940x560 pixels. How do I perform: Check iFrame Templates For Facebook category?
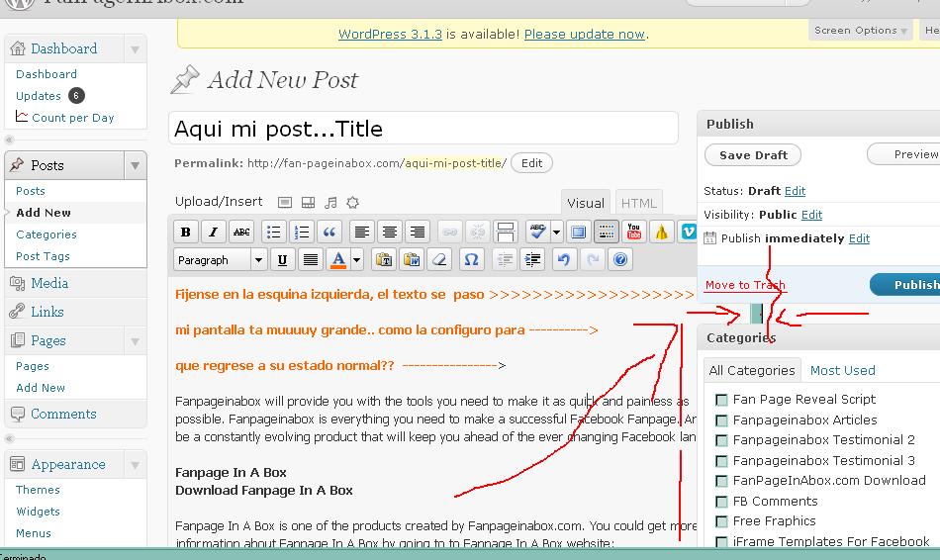coord(721,542)
